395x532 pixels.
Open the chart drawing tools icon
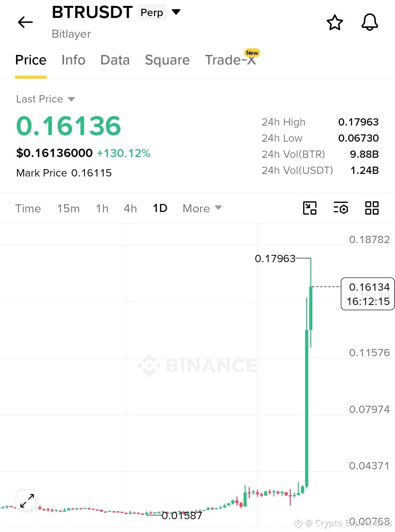point(310,208)
